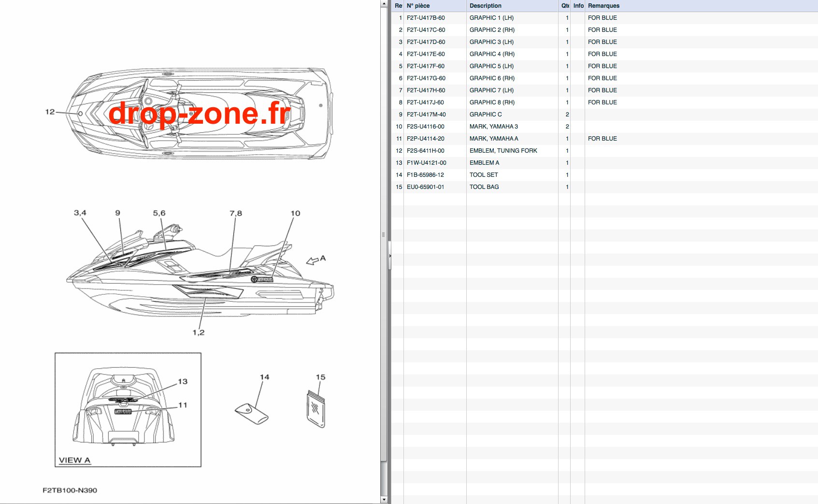818x504 pixels.
Task: Select row MARK, YAMAHA 3
Action: click(604, 127)
